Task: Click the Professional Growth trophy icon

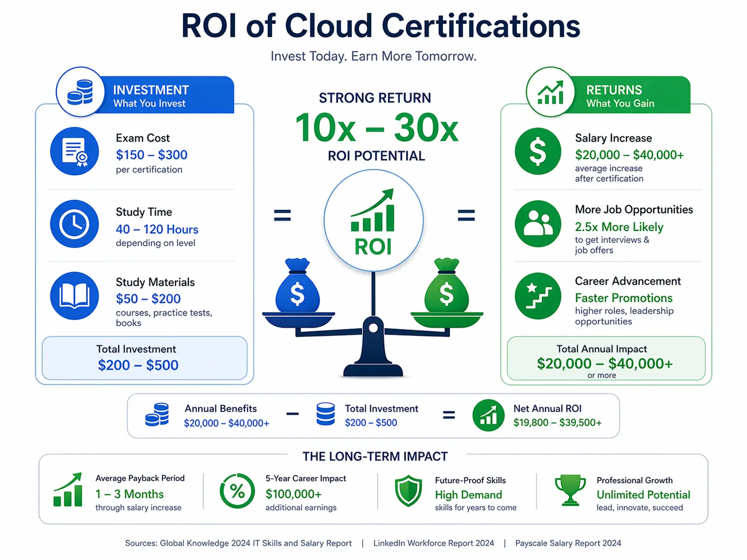Action: point(570,490)
